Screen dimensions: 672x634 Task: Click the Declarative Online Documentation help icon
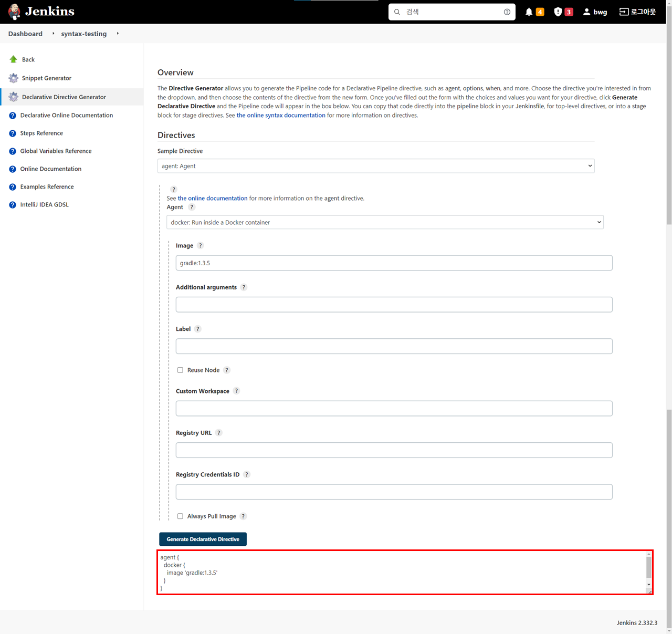pyautogui.click(x=13, y=116)
